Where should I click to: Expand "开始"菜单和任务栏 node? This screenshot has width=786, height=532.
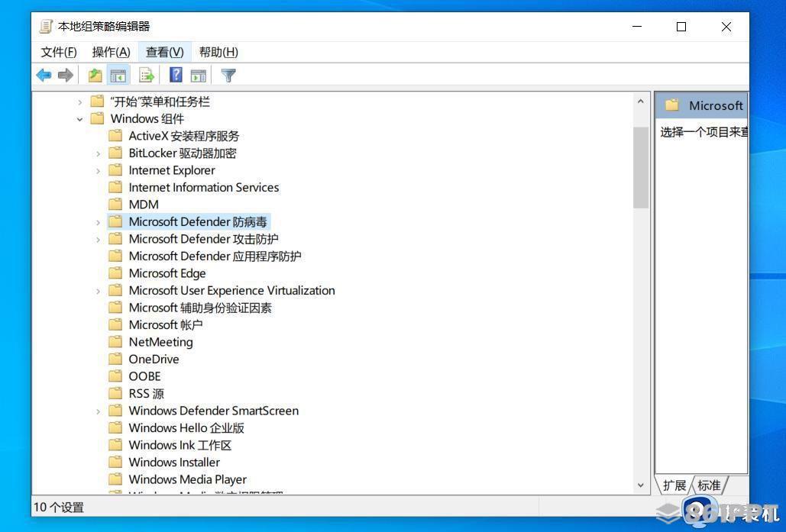click(79, 102)
